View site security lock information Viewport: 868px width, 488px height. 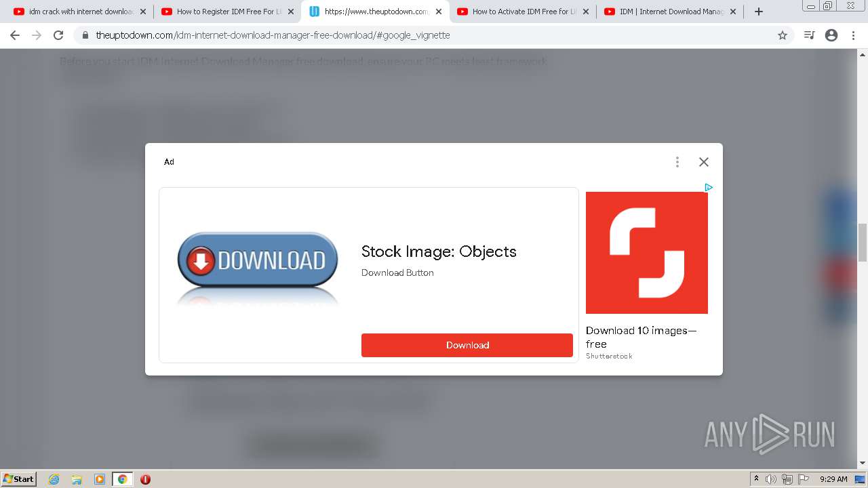coord(85,35)
